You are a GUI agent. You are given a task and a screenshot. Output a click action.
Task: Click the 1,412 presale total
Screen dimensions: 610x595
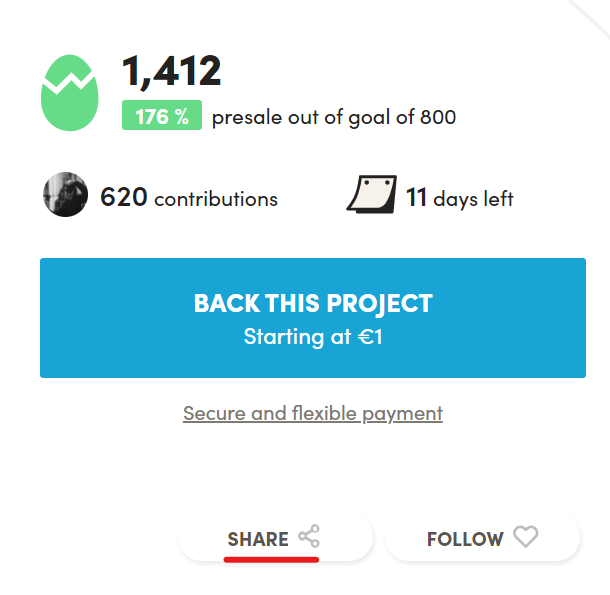click(172, 71)
